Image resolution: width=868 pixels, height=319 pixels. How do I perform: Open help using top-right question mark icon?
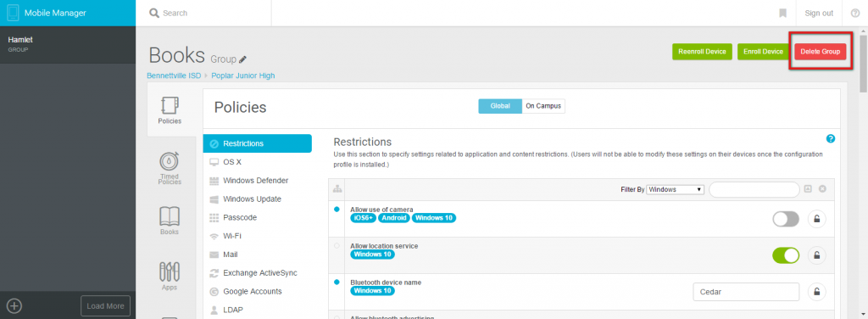click(x=854, y=13)
